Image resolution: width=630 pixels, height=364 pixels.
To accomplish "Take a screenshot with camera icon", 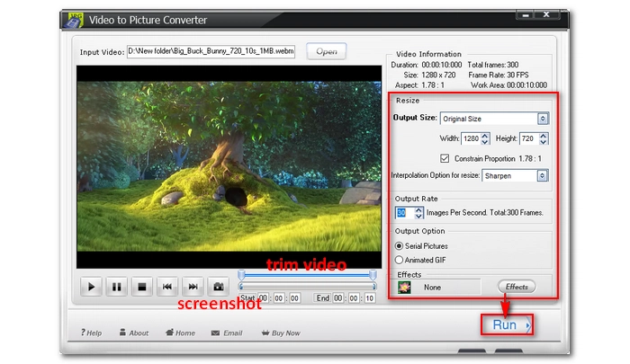I will tap(217, 287).
